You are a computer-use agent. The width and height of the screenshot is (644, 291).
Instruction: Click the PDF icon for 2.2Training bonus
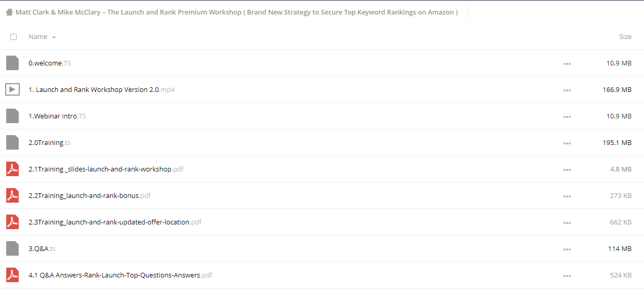point(12,195)
